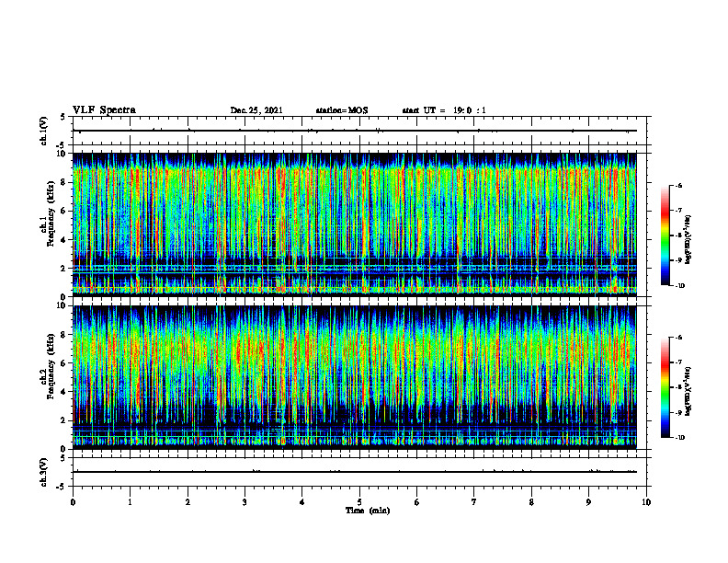Screen dimensions: 728x563
Task: Click the "-5" tick of ch.3(V) axis
Action: click(x=63, y=487)
